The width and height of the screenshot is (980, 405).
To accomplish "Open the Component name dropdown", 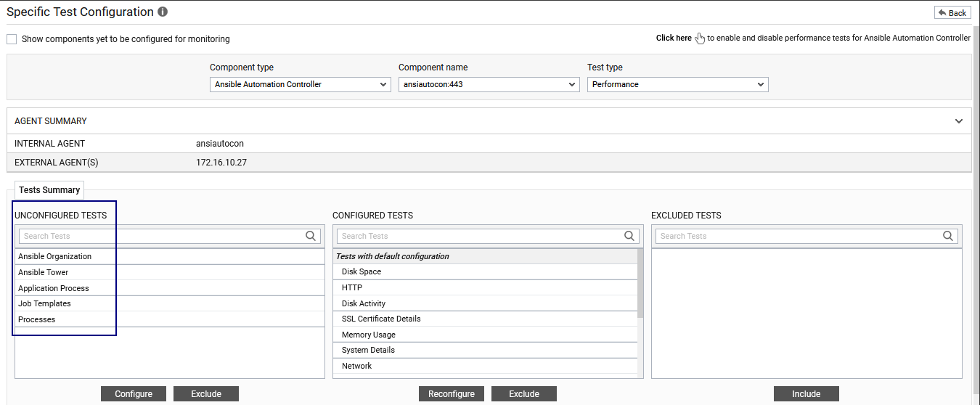I will click(x=489, y=85).
